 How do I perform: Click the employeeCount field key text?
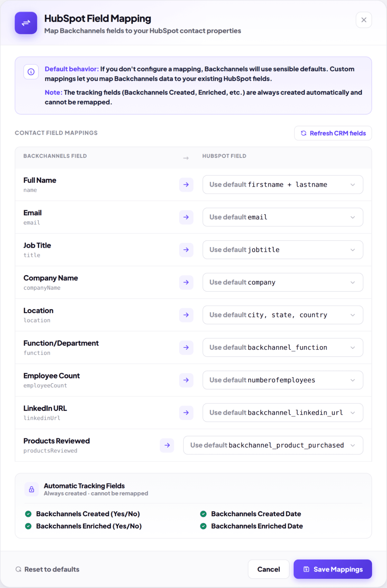click(45, 386)
